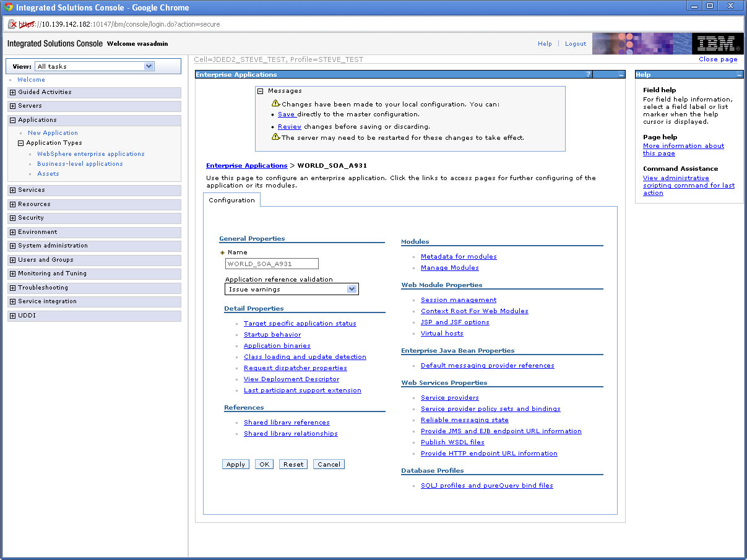Click the Reset button
The height and width of the screenshot is (560, 747).
point(293,464)
